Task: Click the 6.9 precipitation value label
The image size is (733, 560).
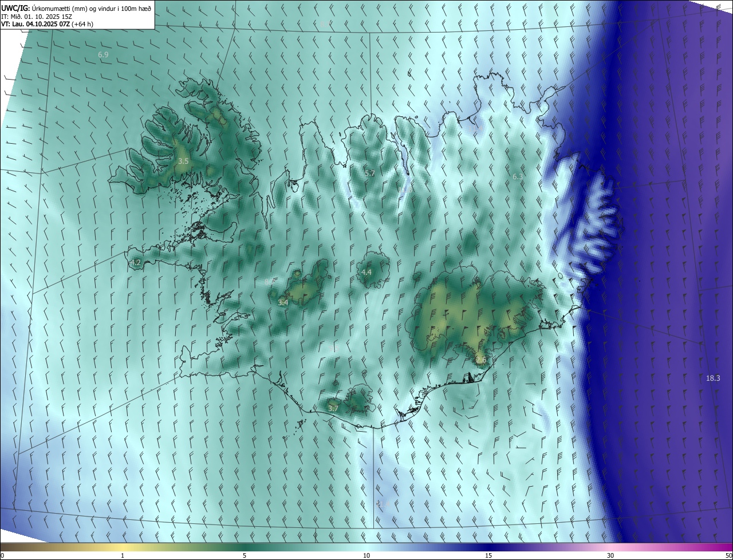Action: [103, 55]
